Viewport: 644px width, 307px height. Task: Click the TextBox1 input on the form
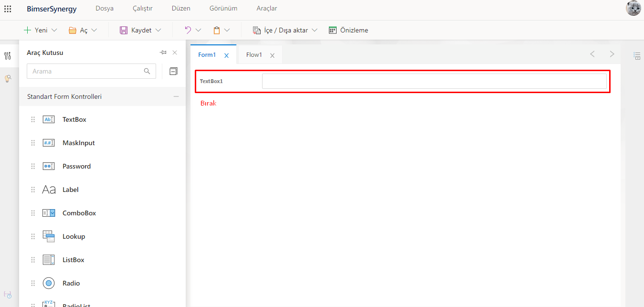coord(434,81)
